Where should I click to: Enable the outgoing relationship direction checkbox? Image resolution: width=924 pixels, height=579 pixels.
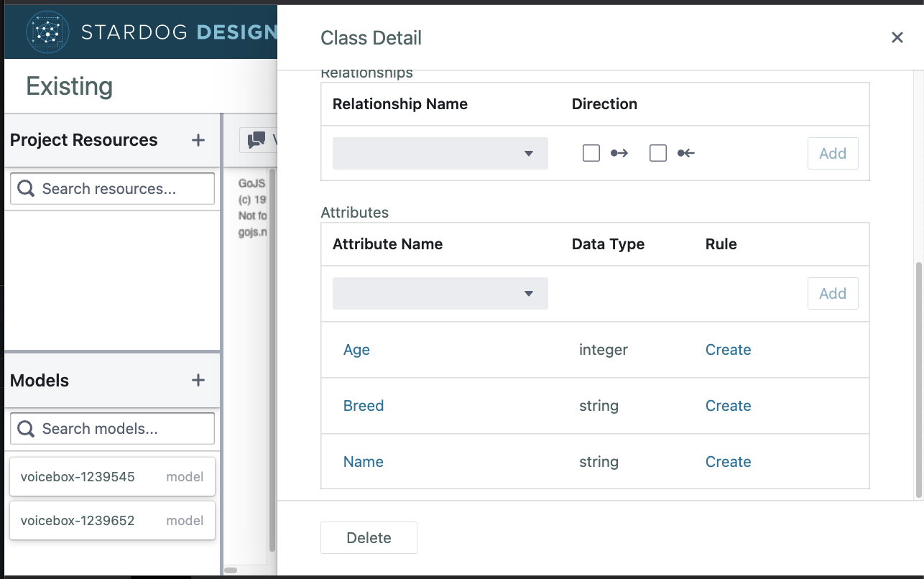(x=591, y=153)
